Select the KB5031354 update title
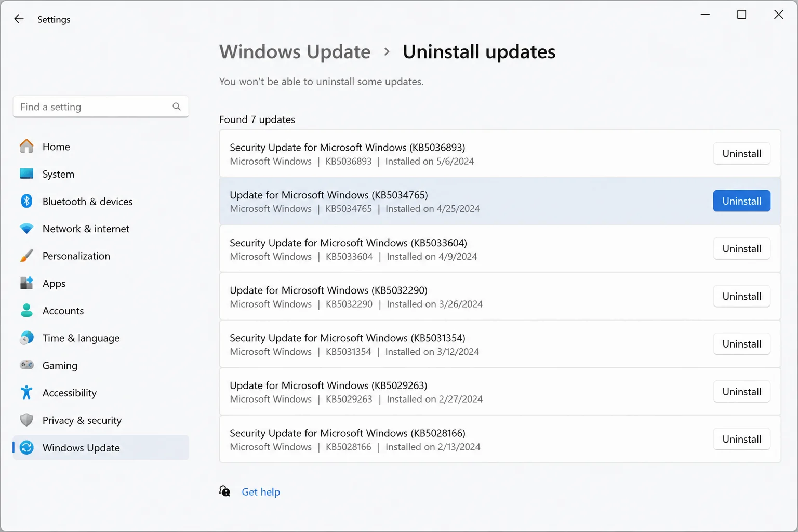The image size is (798, 532). tap(347, 338)
